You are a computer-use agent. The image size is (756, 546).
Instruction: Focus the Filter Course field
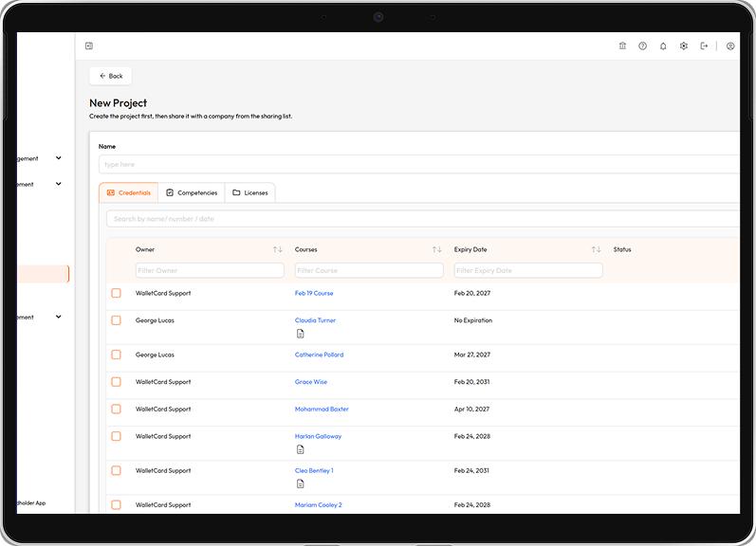[369, 270]
